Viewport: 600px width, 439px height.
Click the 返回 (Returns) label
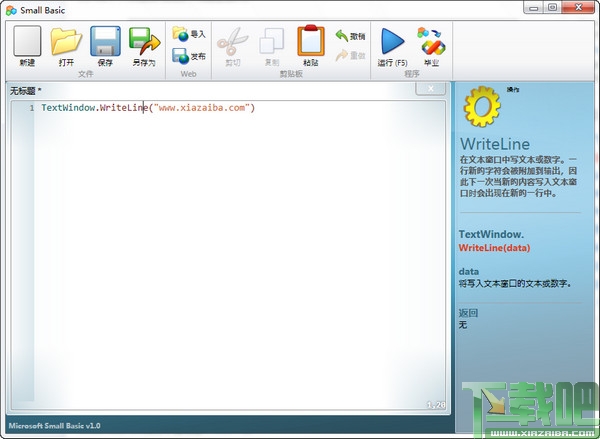[x=468, y=313]
